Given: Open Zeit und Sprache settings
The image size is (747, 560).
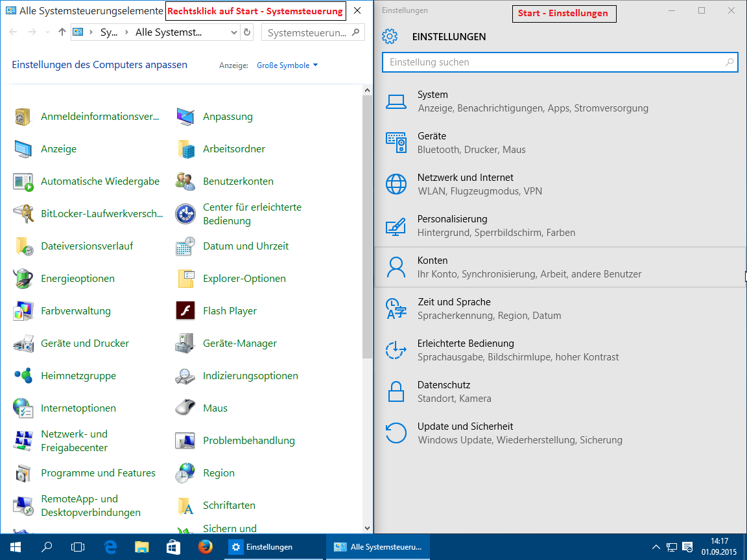Looking at the screenshot, I should point(560,309).
